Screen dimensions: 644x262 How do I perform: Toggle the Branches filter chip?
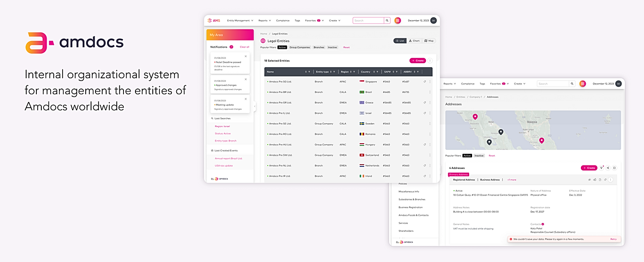click(319, 47)
